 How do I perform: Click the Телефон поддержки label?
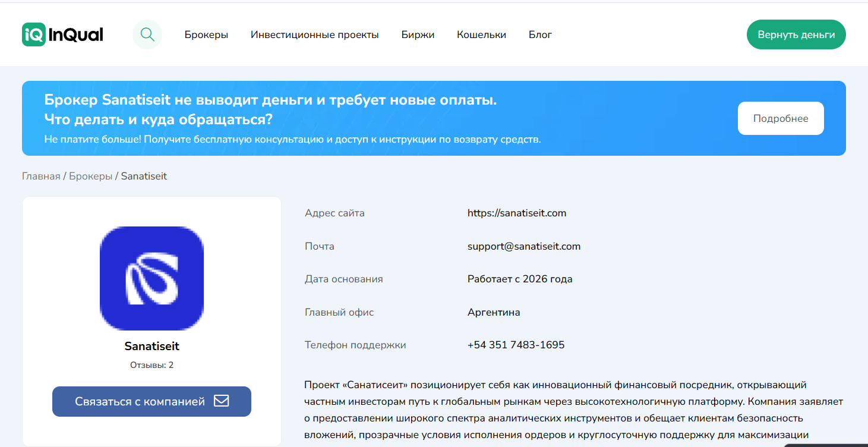tap(355, 345)
